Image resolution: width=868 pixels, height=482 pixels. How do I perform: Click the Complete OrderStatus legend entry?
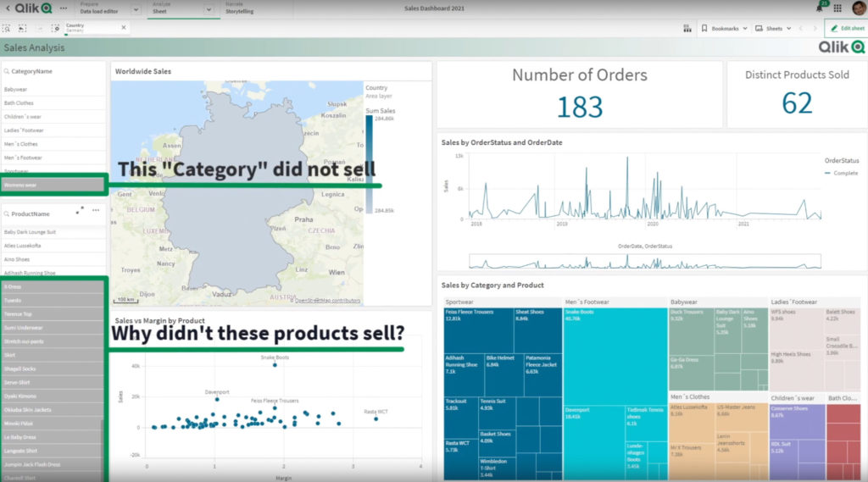842,173
